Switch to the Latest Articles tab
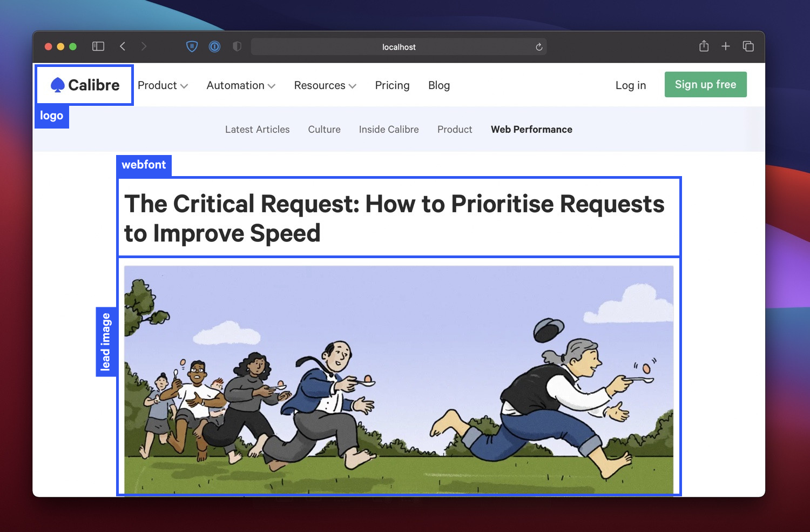Viewport: 810px width, 532px height. pyautogui.click(x=257, y=129)
